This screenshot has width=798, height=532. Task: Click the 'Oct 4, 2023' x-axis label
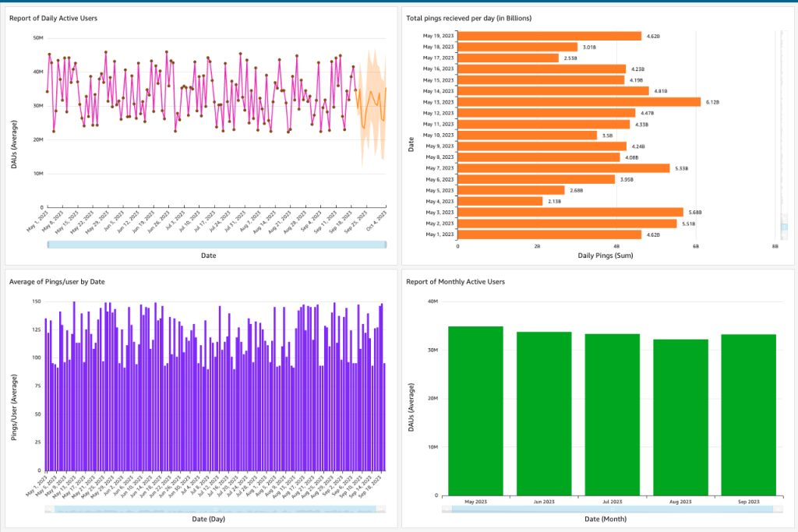click(x=377, y=220)
